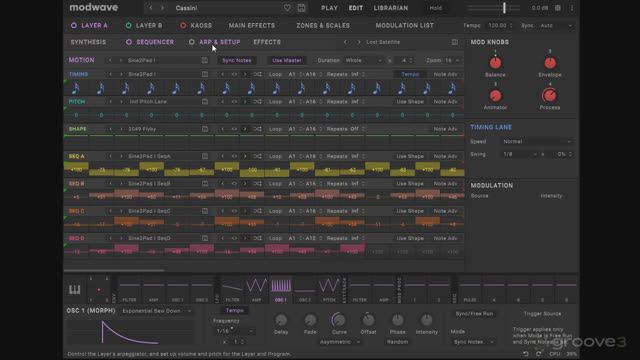Toggle Use Shape on the Seq D lane
Viewport: 640px width, 360px height.
(x=410, y=238)
